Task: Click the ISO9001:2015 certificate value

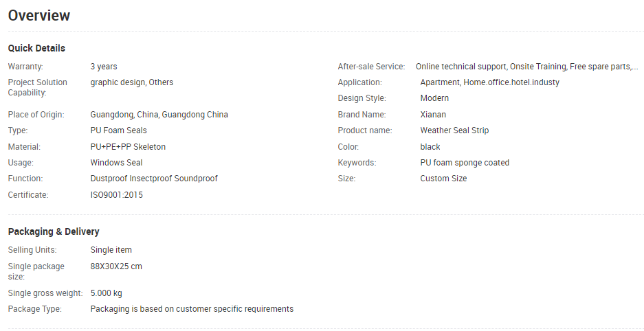Action: coord(117,195)
